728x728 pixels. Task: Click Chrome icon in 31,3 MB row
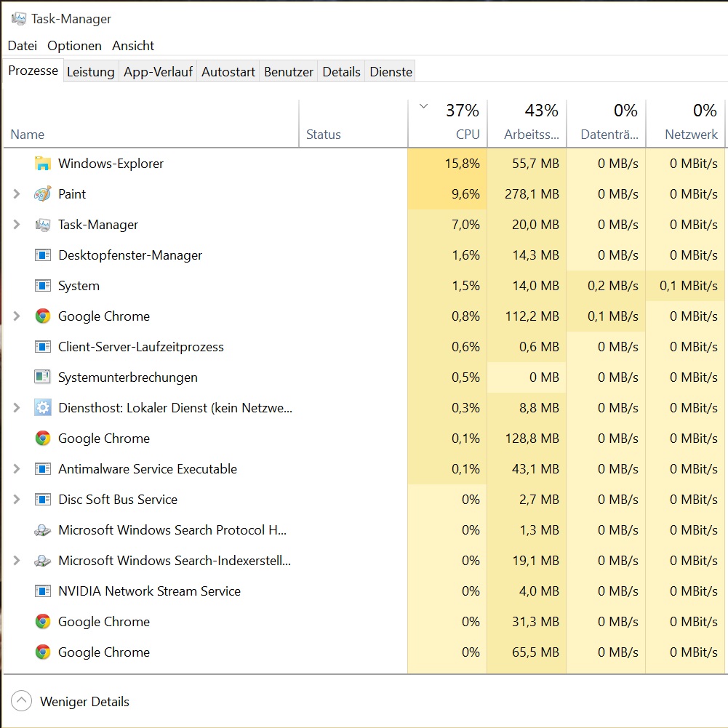[43, 622]
